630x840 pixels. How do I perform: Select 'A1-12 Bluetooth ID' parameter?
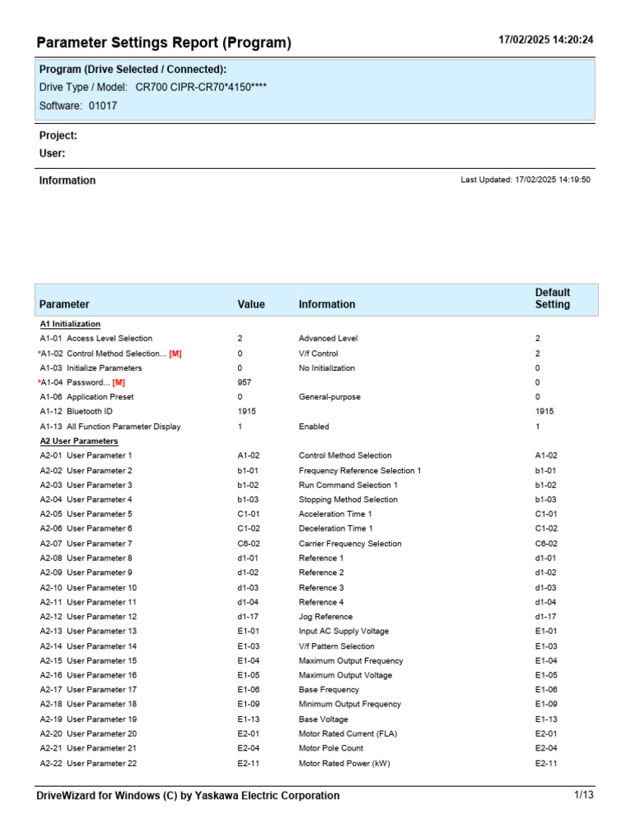pyautogui.click(x=76, y=412)
